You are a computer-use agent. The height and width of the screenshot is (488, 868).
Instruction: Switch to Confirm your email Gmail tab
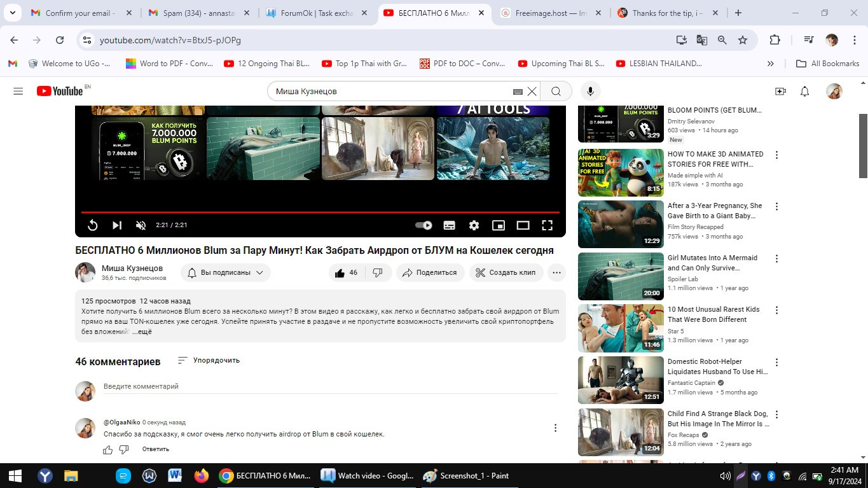[81, 13]
